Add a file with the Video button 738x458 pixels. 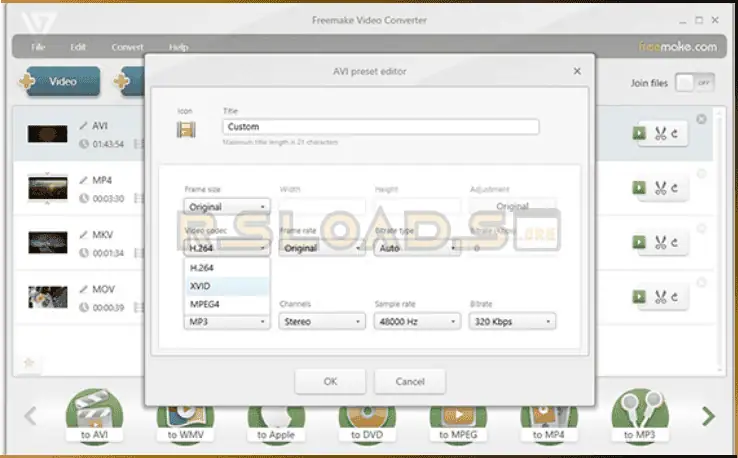61,81
